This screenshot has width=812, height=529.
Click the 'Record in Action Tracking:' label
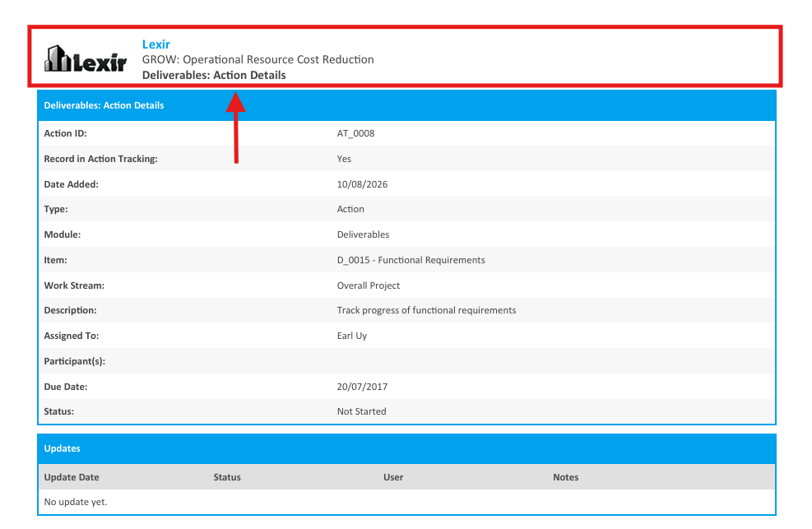click(101, 159)
